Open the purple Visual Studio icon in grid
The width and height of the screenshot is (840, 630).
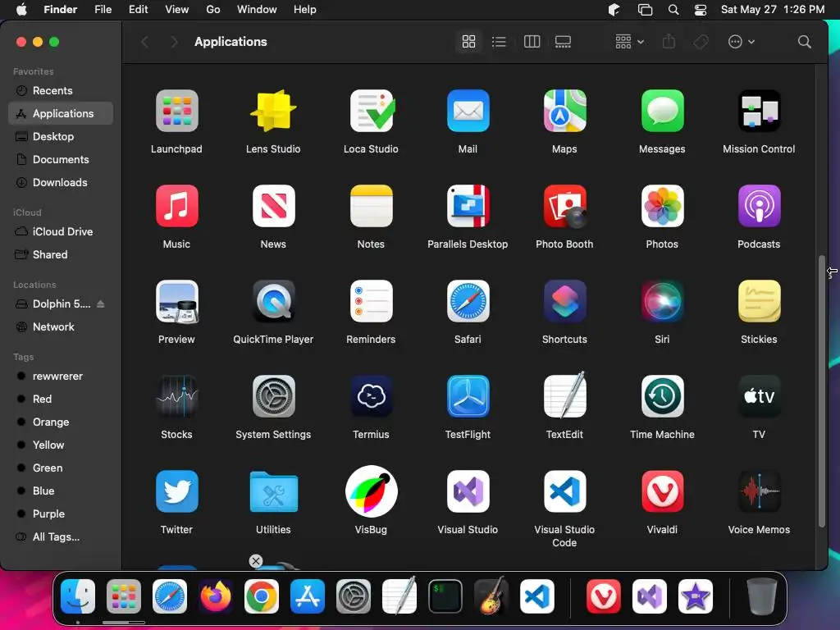[468, 491]
